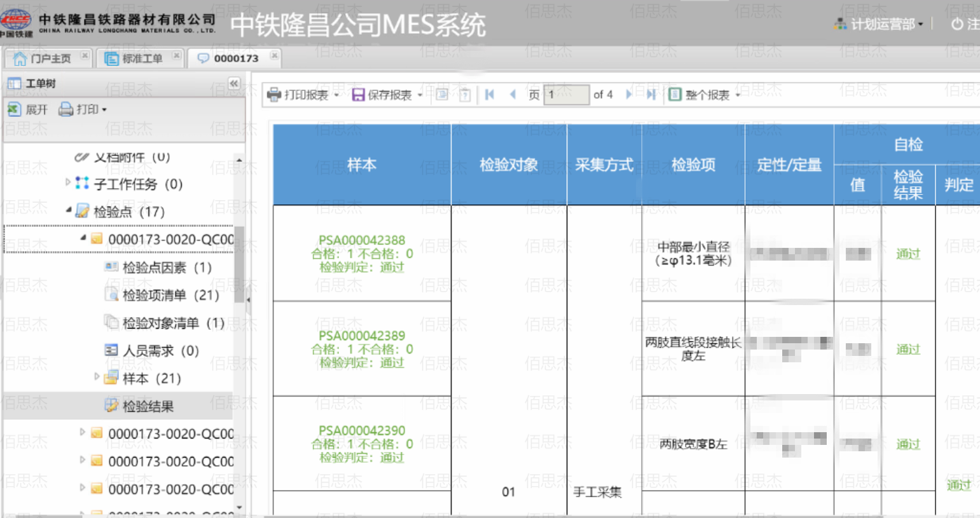Click the 手工采集 cell
980x518 pixels.
(x=598, y=492)
